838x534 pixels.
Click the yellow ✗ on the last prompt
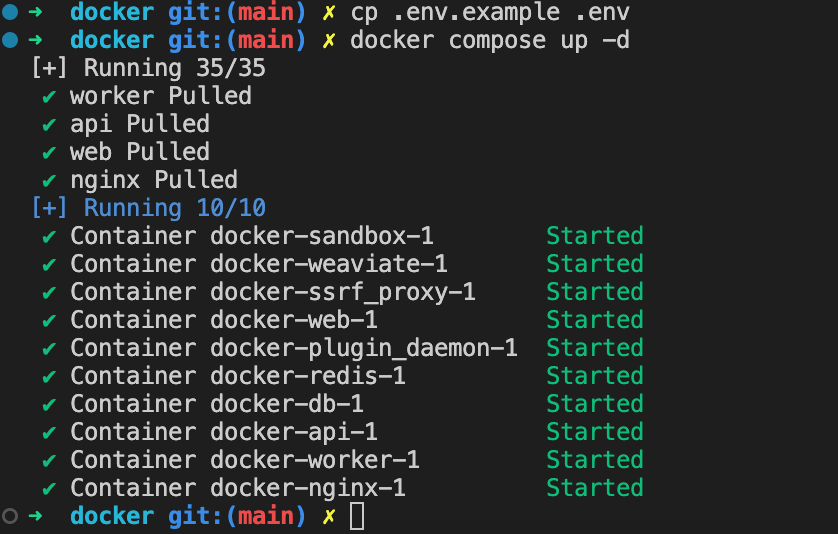tap(329, 516)
